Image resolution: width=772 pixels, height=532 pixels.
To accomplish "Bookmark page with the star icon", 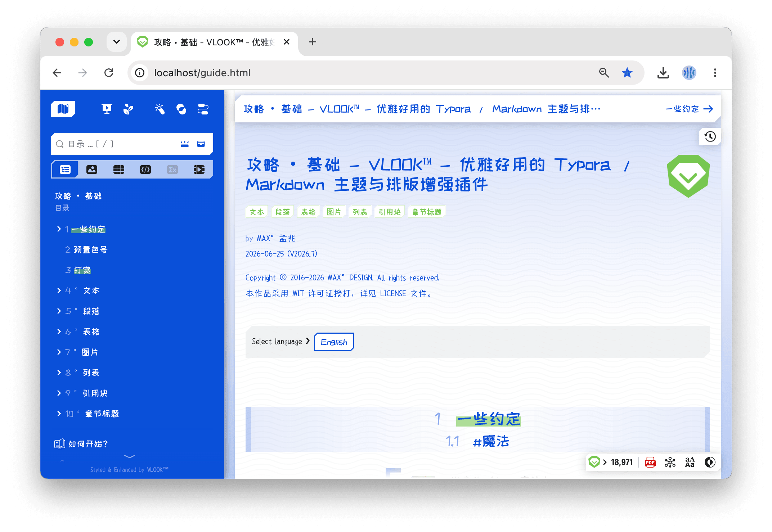I will pyautogui.click(x=627, y=73).
